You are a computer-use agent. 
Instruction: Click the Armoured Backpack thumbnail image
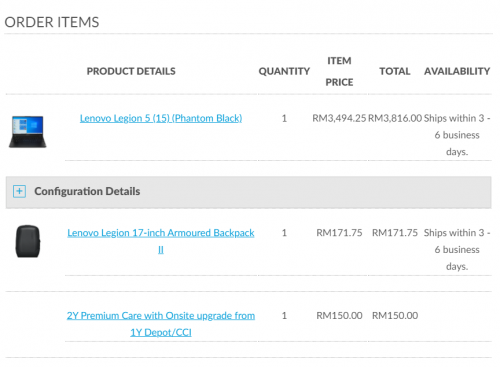coord(28,241)
